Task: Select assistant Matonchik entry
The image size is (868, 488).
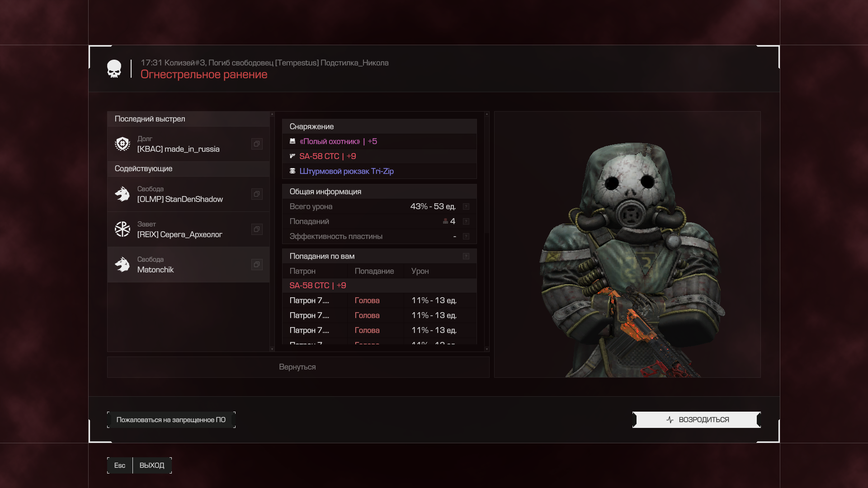Action: tap(189, 264)
